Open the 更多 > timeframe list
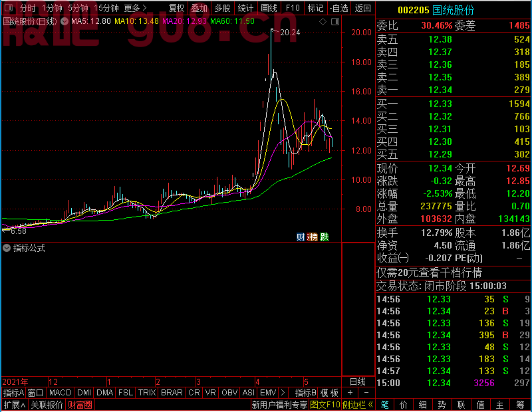Screen dimensions: 532x412 click(x=136, y=8)
